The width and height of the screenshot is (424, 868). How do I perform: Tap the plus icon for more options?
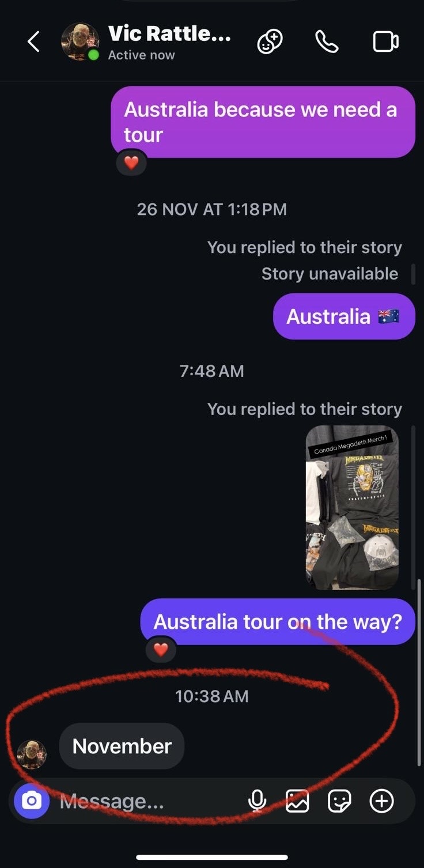click(x=381, y=801)
